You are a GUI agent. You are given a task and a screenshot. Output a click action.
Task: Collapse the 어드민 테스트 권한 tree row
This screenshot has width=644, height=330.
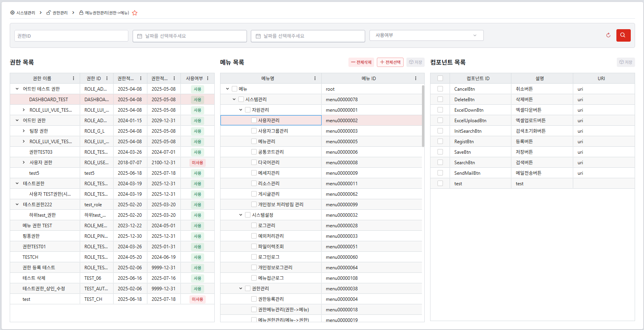17,89
